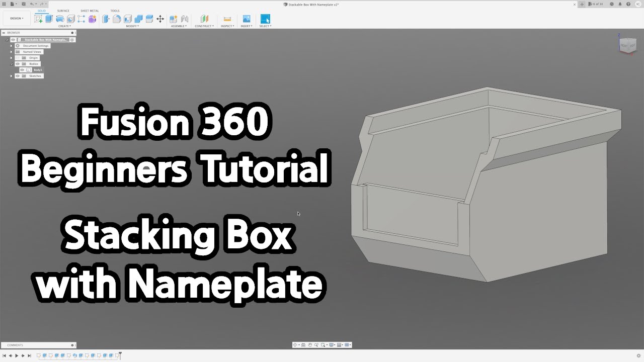The image size is (644, 362).
Task: Open the INSPECT dropdown menu
Action: click(x=227, y=26)
